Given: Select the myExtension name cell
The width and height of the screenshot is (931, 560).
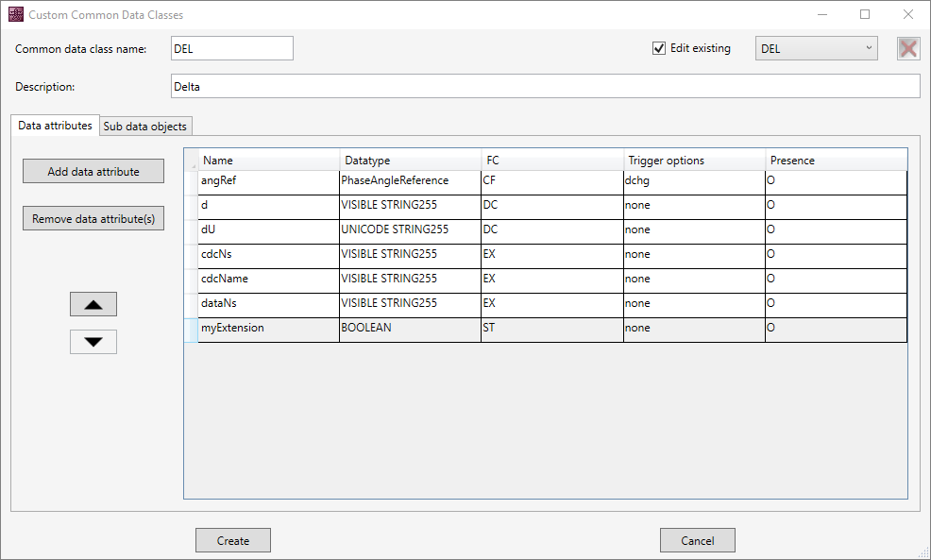Looking at the screenshot, I should point(268,330).
